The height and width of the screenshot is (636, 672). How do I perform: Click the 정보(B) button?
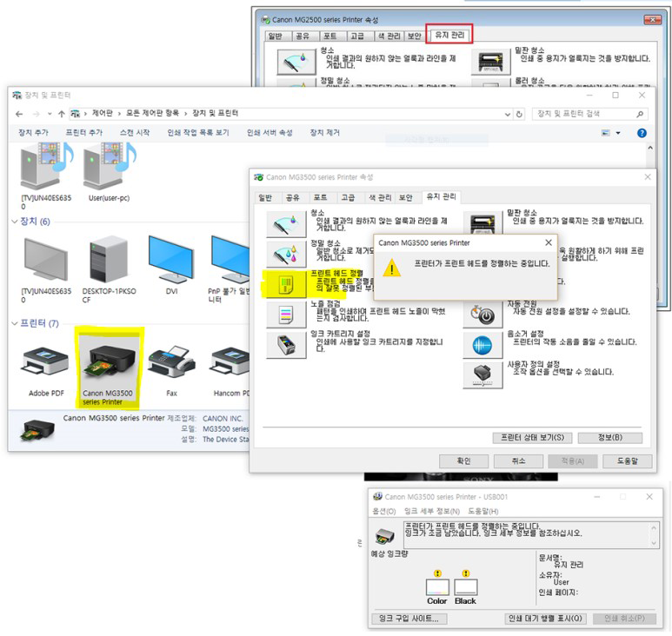pos(610,437)
